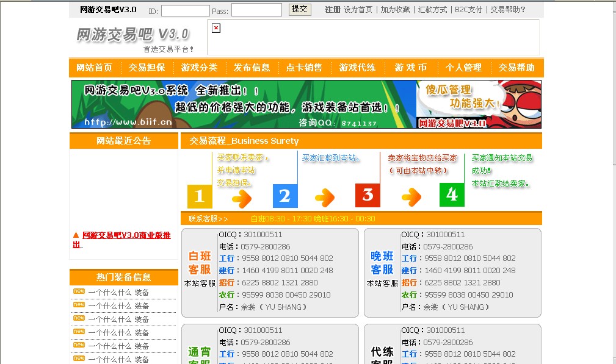Open the 汇款方式 link in top bar

point(432,9)
